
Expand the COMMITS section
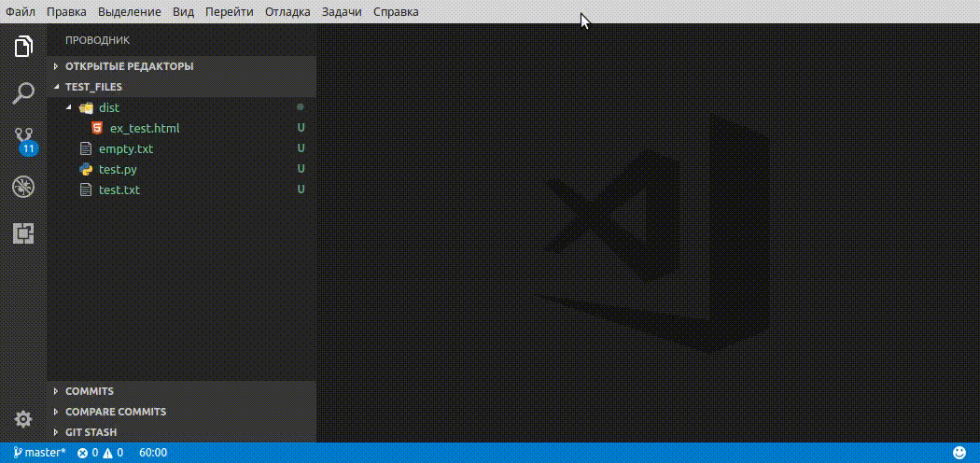coord(182,391)
